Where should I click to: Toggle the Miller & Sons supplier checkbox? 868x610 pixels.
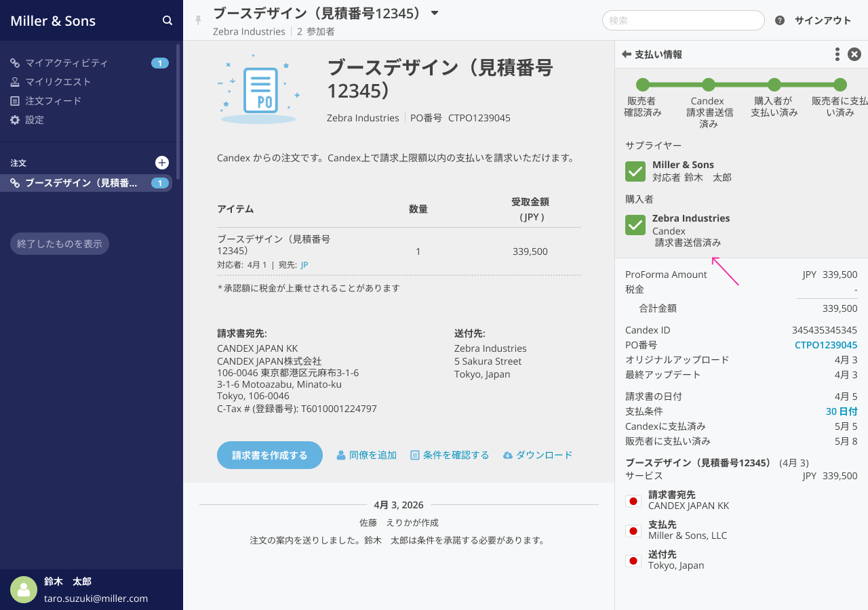[635, 171]
